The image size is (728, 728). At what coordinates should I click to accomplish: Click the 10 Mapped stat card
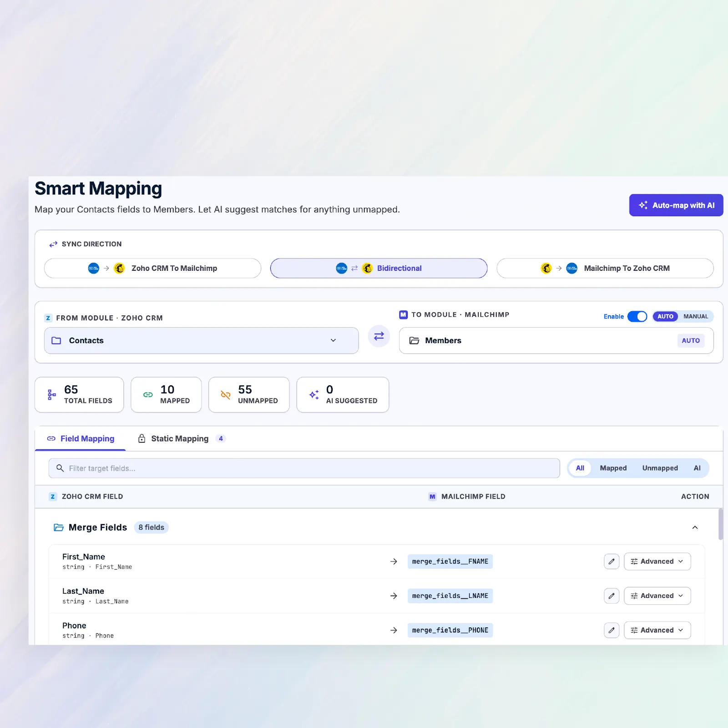coord(166,394)
